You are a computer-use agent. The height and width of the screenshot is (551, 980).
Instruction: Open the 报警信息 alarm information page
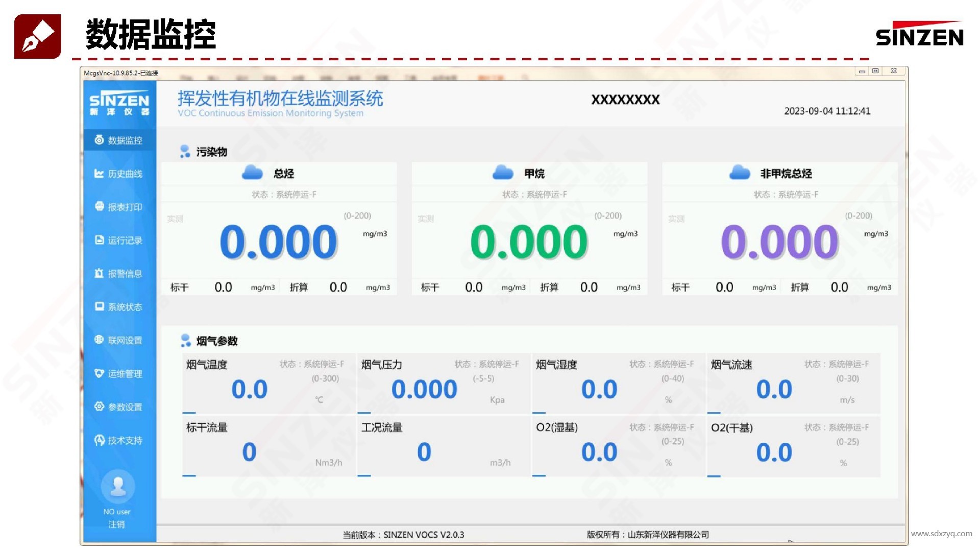click(x=118, y=273)
